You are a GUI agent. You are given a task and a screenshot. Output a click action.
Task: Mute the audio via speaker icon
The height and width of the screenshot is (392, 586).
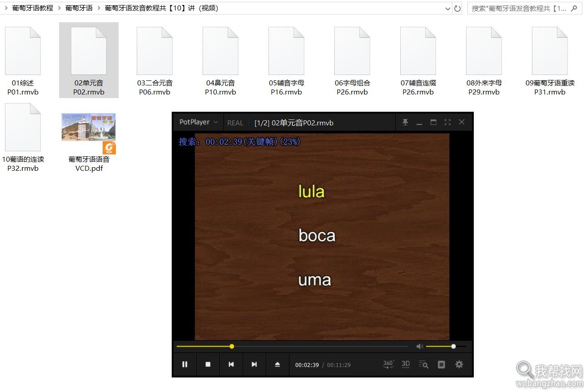coord(419,347)
